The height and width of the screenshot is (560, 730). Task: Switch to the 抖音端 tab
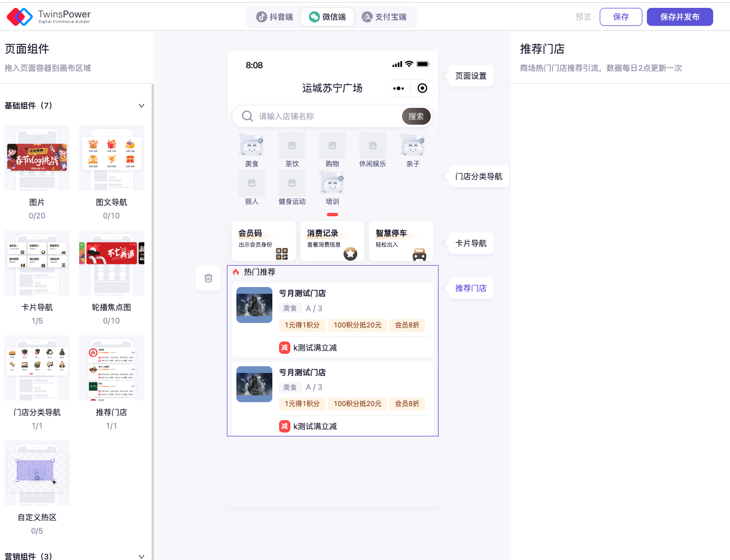[x=275, y=17]
